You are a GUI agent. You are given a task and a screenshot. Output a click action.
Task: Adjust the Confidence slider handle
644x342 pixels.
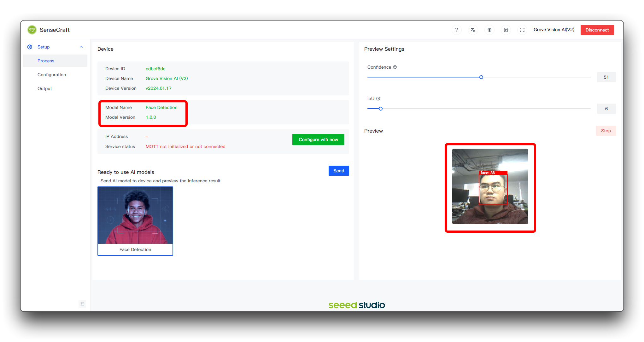pyautogui.click(x=481, y=77)
